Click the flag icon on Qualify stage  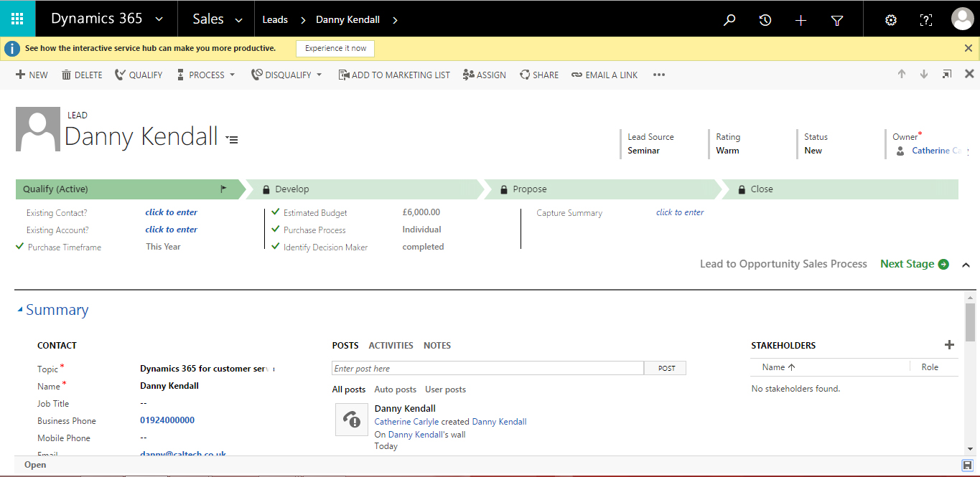[x=224, y=189]
